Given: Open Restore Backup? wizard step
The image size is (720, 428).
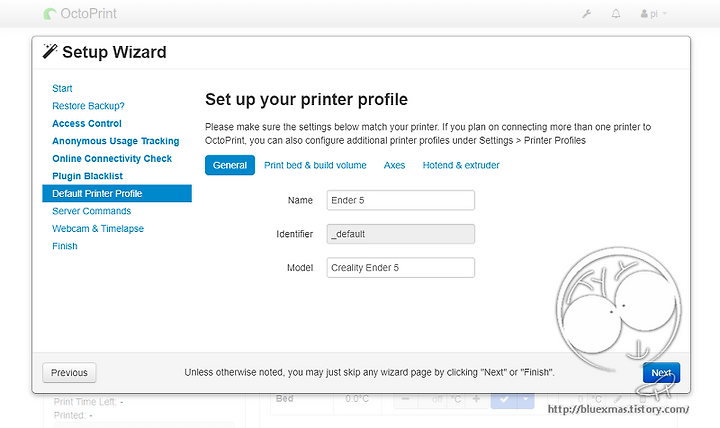Looking at the screenshot, I should [88, 106].
